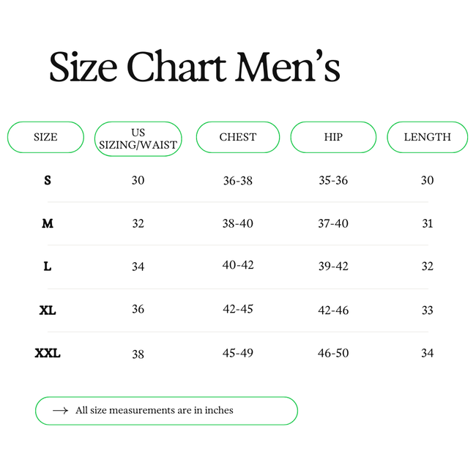Select the XL size row label
This screenshot has height=476, width=476.
point(48,310)
